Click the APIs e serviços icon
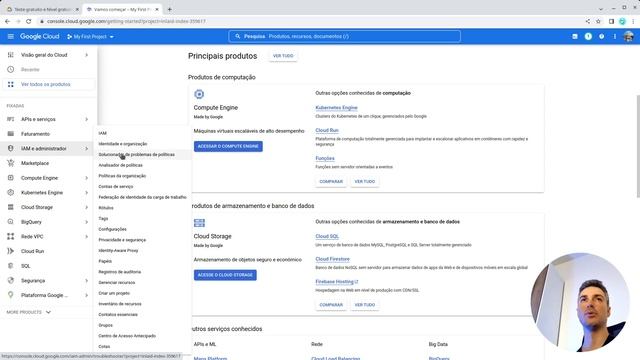 point(11,119)
